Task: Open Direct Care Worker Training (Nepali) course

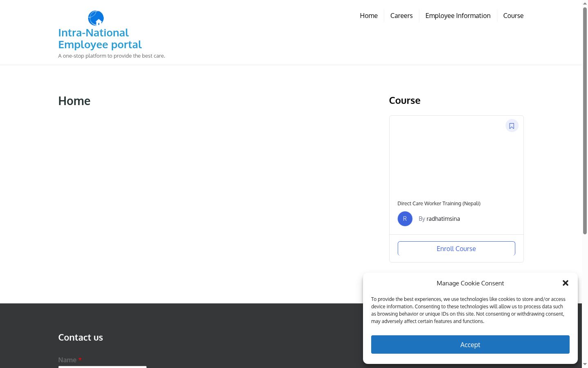Action: click(439, 203)
